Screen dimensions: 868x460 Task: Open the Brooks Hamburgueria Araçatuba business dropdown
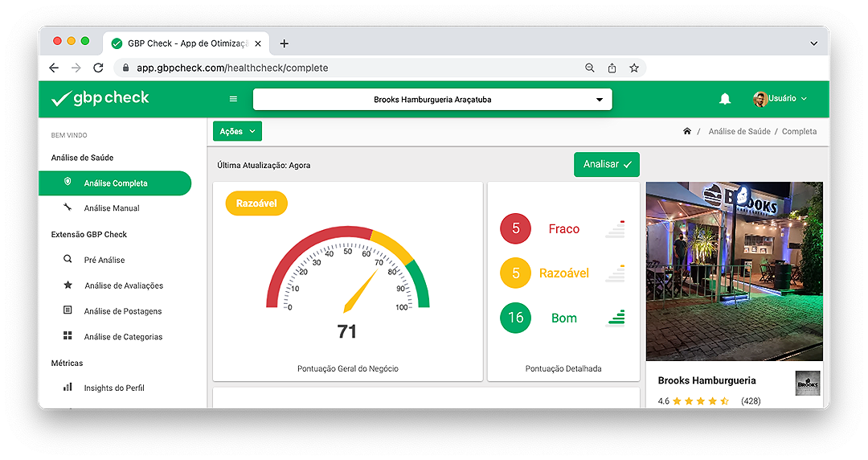[432, 99]
